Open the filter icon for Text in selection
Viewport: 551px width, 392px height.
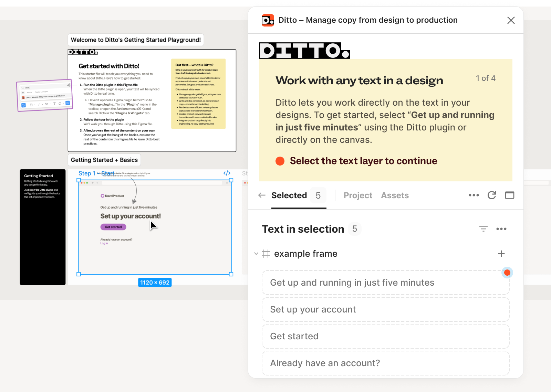point(484,229)
